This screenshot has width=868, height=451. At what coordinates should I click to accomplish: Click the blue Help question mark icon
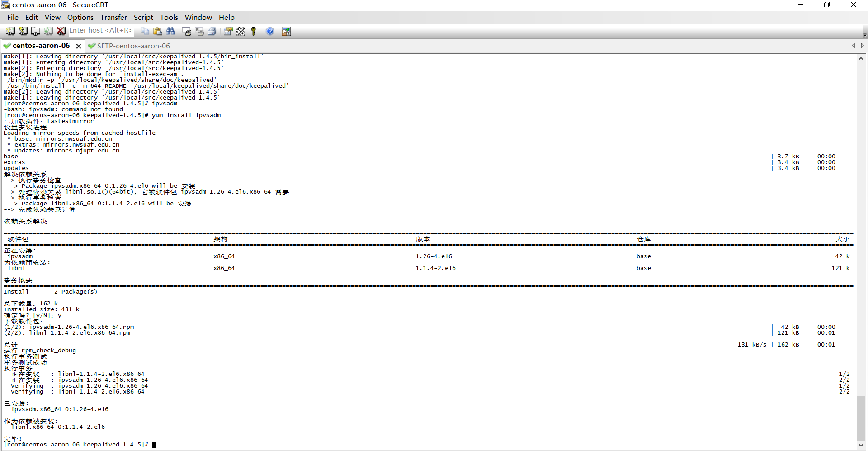tap(270, 31)
